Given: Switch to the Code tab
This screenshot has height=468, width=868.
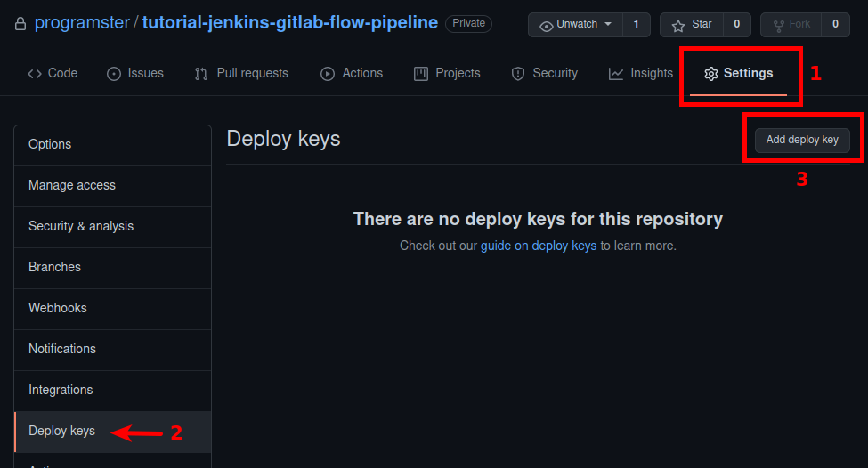Looking at the screenshot, I should pos(53,73).
